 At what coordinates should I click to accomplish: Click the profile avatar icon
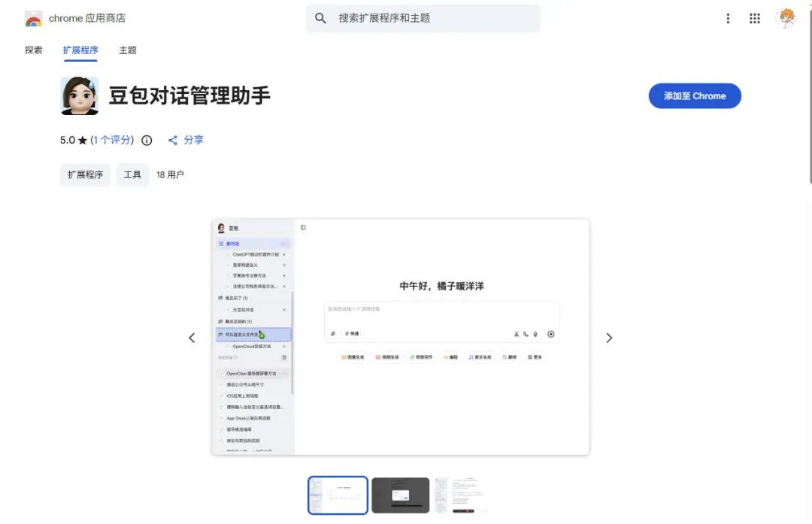[x=786, y=17]
